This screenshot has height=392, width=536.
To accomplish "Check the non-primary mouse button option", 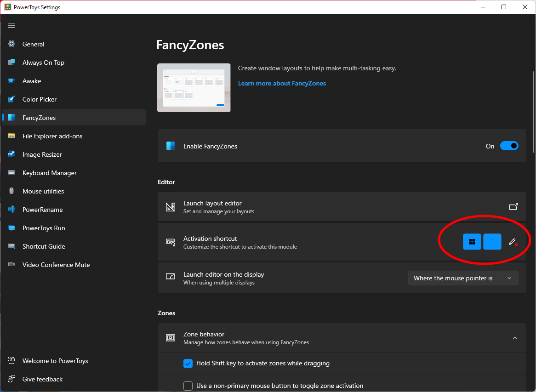I will pos(188,386).
